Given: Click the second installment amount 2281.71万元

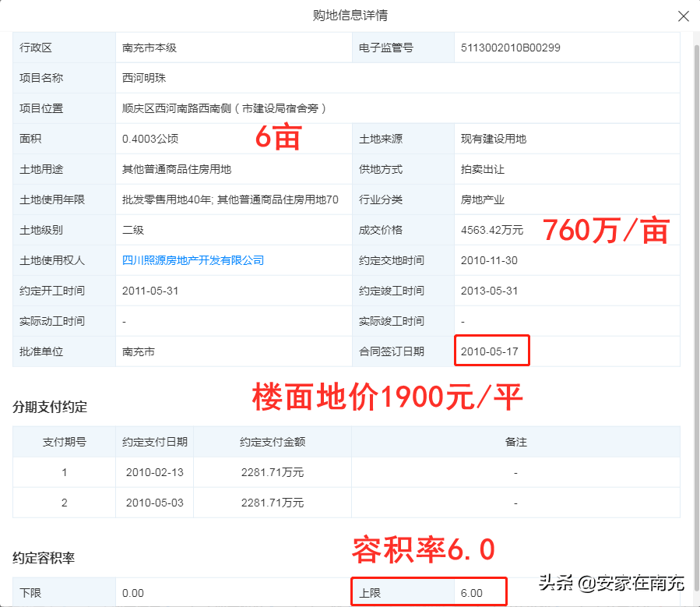Looking at the screenshot, I should click(273, 503).
